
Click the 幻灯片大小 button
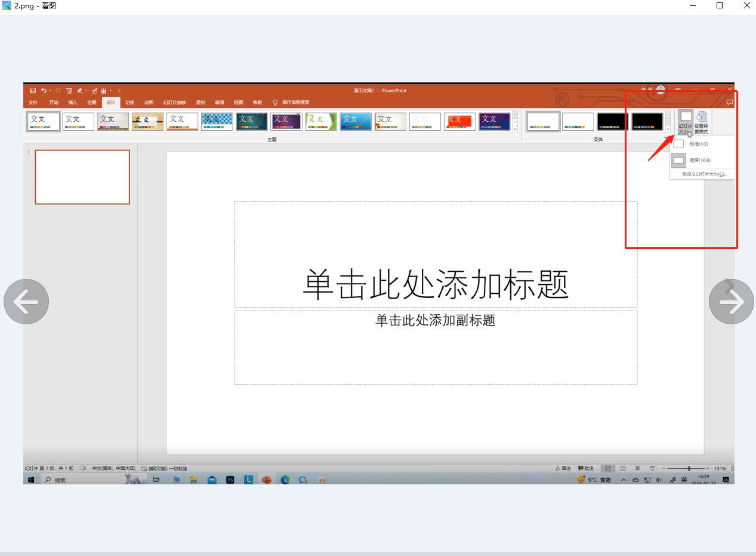click(x=686, y=122)
